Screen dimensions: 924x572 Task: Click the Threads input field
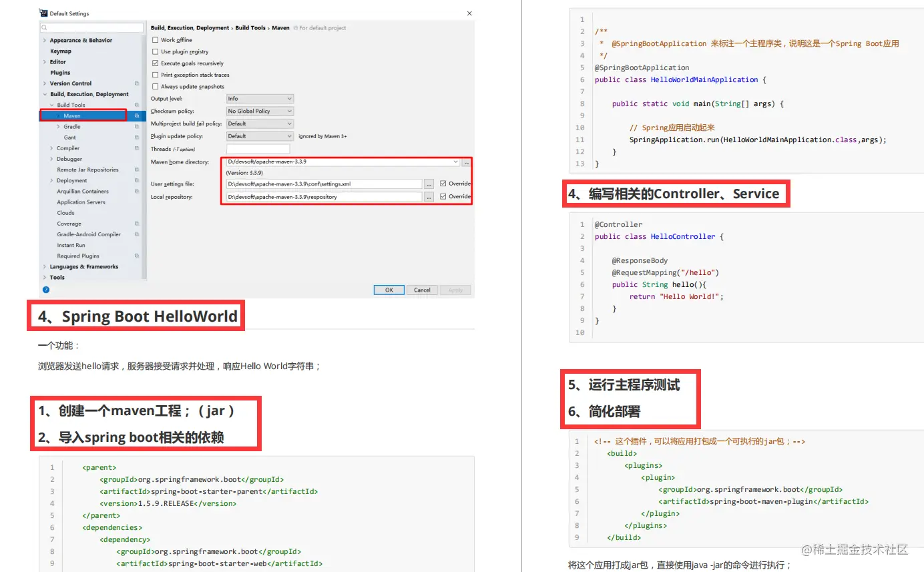[258, 149]
